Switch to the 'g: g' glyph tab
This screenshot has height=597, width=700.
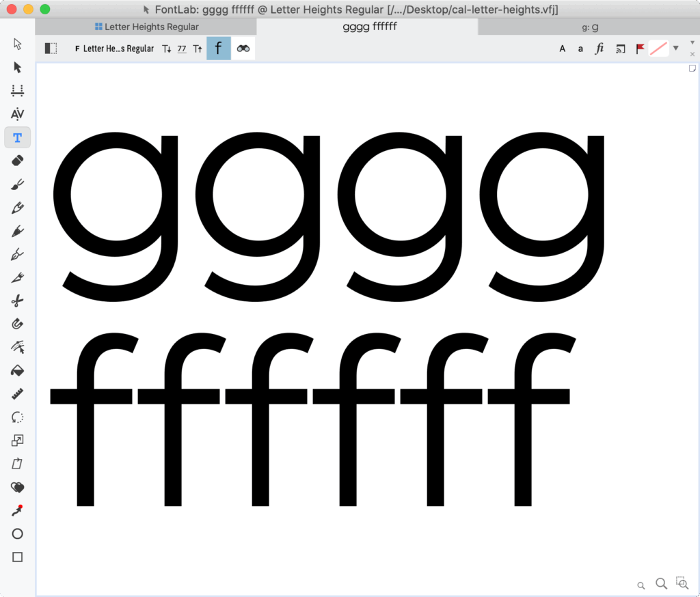pos(589,27)
